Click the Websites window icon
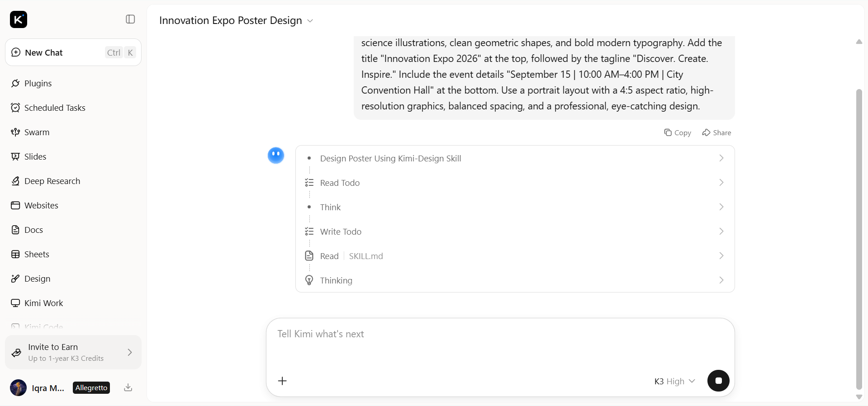 coord(15,205)
